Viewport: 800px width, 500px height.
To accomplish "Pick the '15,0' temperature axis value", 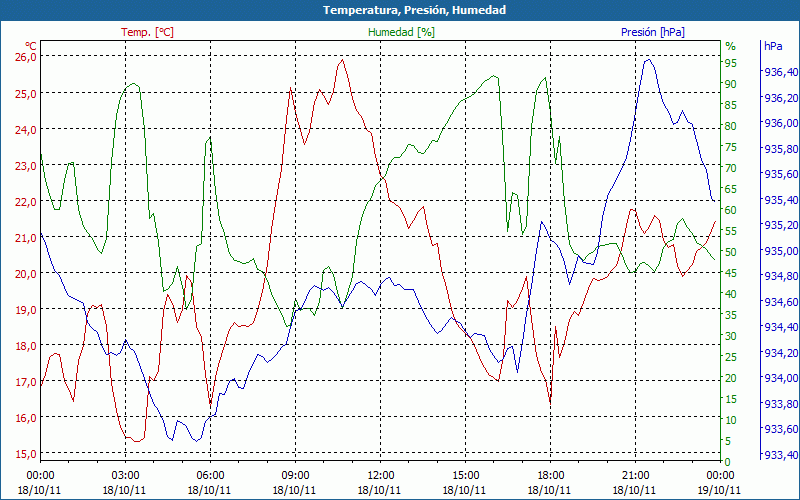I will (x=27, y=454).
